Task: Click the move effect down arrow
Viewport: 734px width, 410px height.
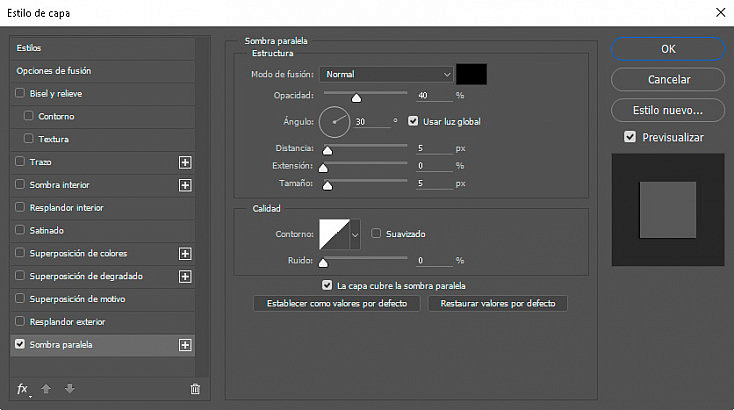Action: pos(70,388)
